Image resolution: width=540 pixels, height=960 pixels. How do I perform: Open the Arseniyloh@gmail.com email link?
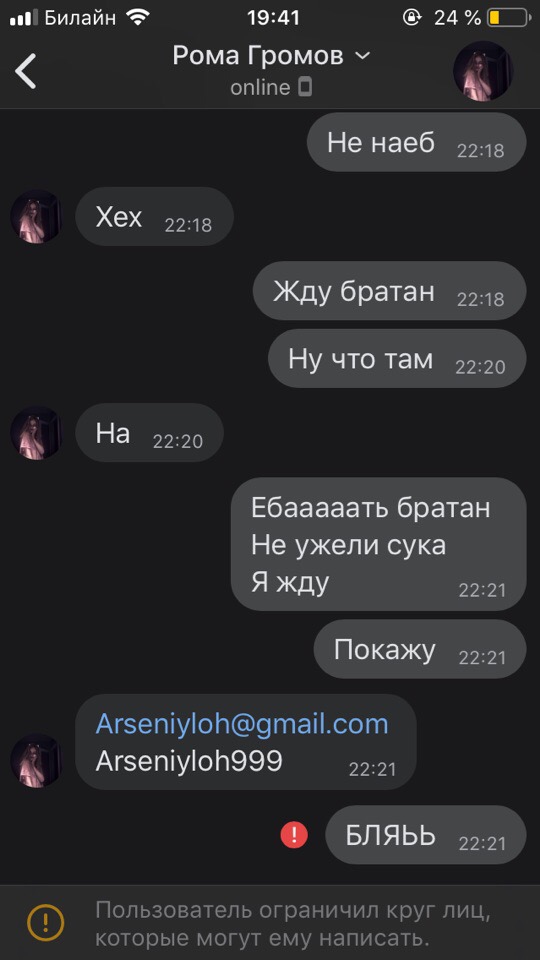pos(242,724)
